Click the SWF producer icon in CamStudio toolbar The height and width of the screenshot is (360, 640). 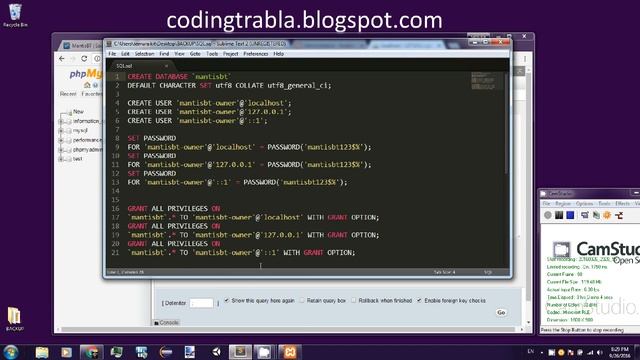619,215
